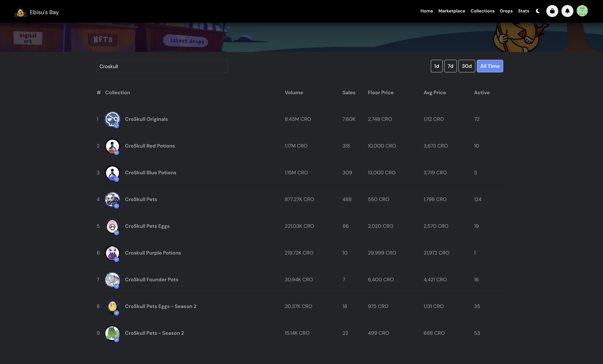This screenshot has width=603, height=364.
Task: Go to the Home menu item
Action: (427, 11)
